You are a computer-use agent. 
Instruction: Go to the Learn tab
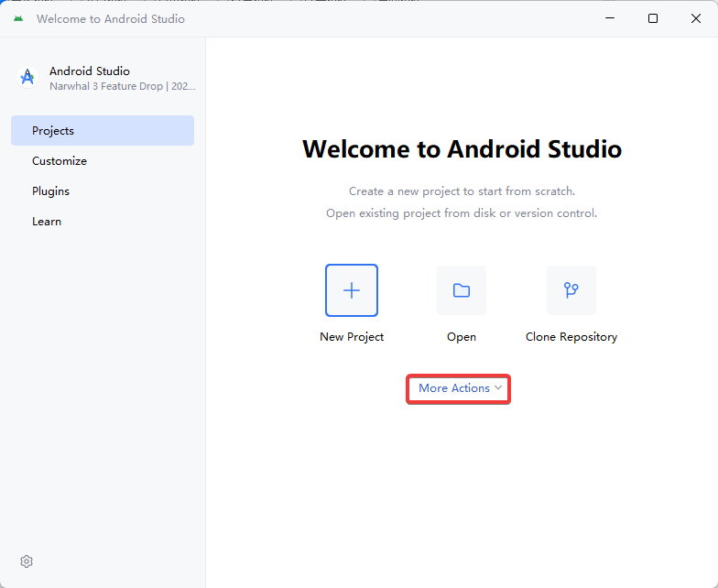click(x=103, y=222)
